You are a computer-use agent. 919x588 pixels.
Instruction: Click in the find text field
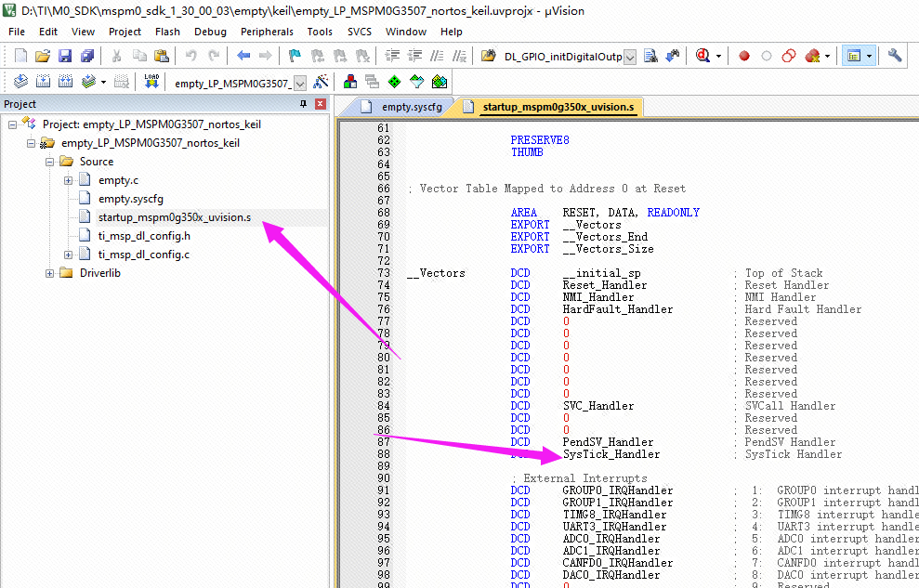pyautogui.click(x=563, y=57)
